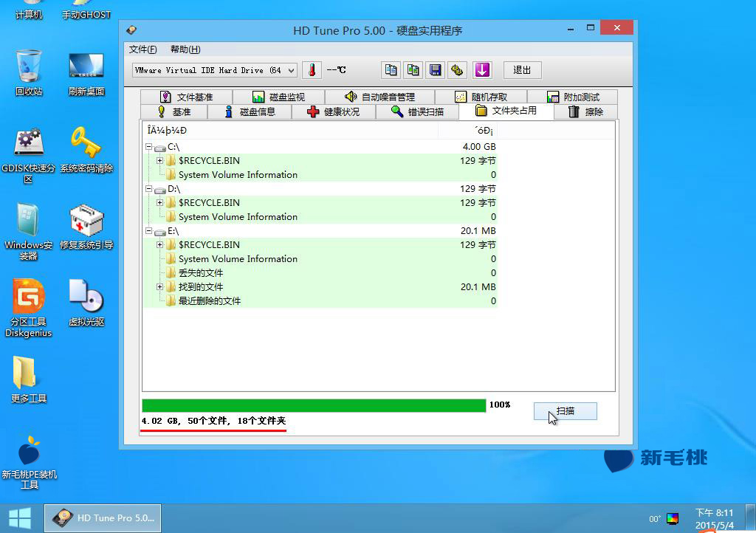Select the 丢失的文件 folder row
This screenshot has height=533, width=756.
click(x=320, y=272)
